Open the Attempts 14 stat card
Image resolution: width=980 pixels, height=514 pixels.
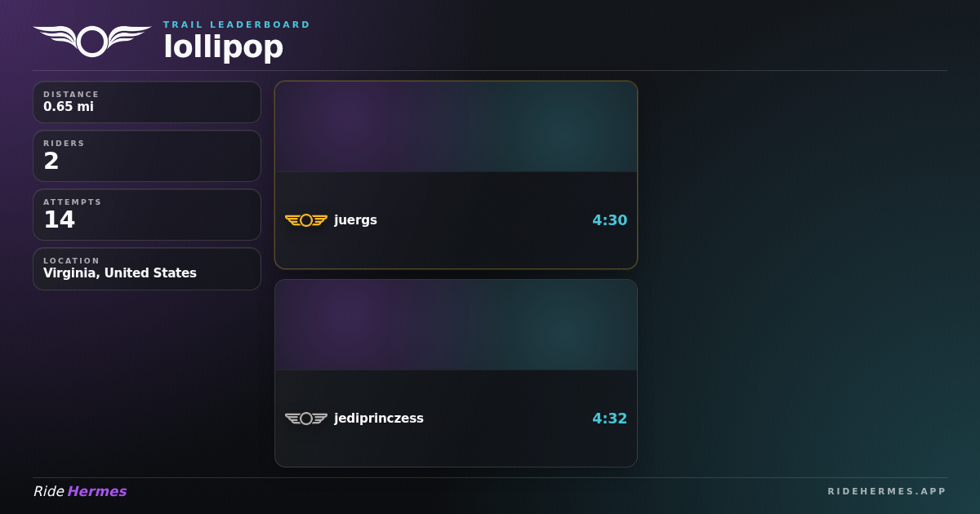coord(147,215)
